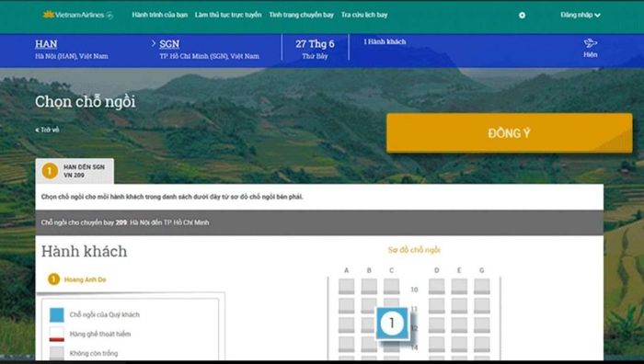The height and width of the screenshot is (364, 644).
Task: Open 'Tra cứu lịch bay' menu
Action: tap(364, 15)
